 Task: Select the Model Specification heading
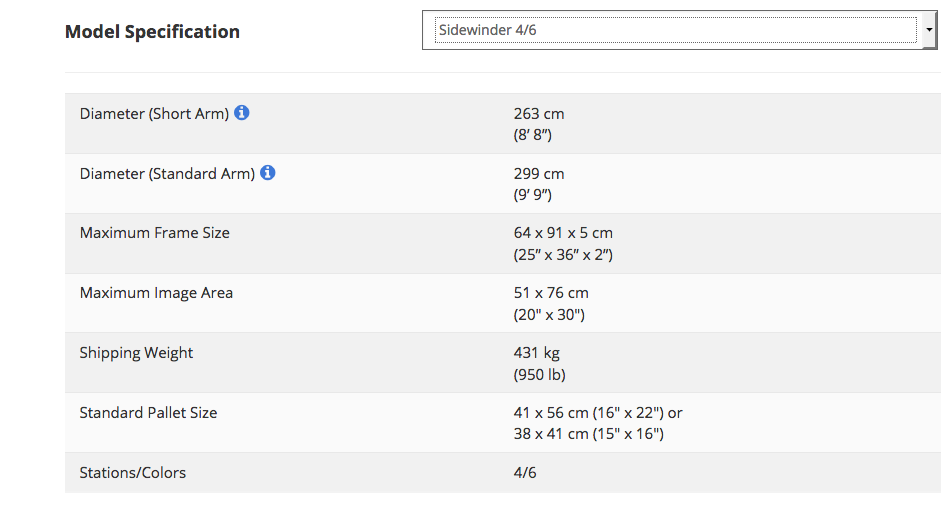click(152, 31)
